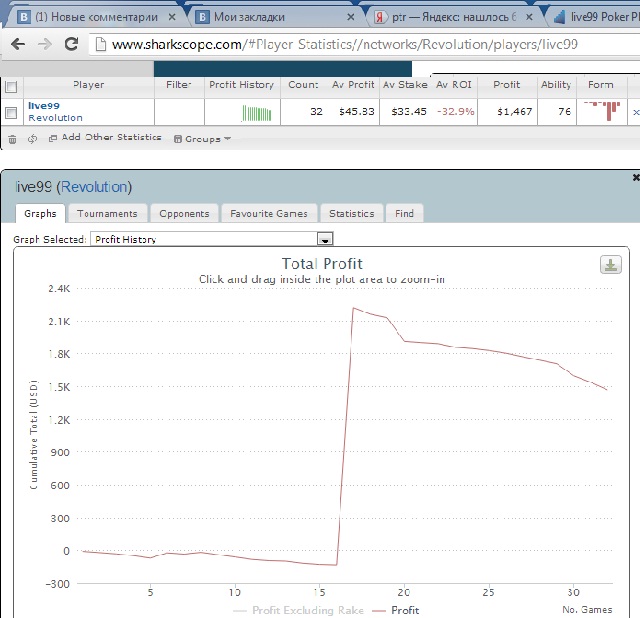Close the 'Мои закладки' tab

click(x=351, y=17)
